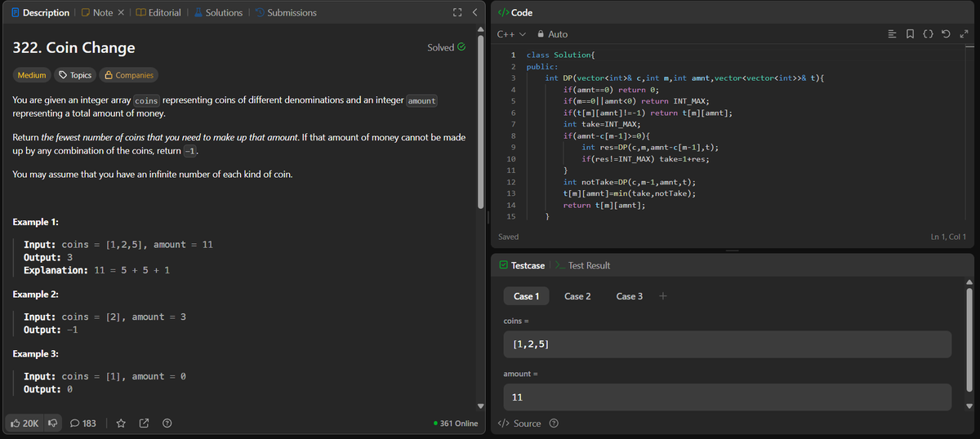Open the Submissions tab
This screenshot has width=980, height=439.
(286, 12)
